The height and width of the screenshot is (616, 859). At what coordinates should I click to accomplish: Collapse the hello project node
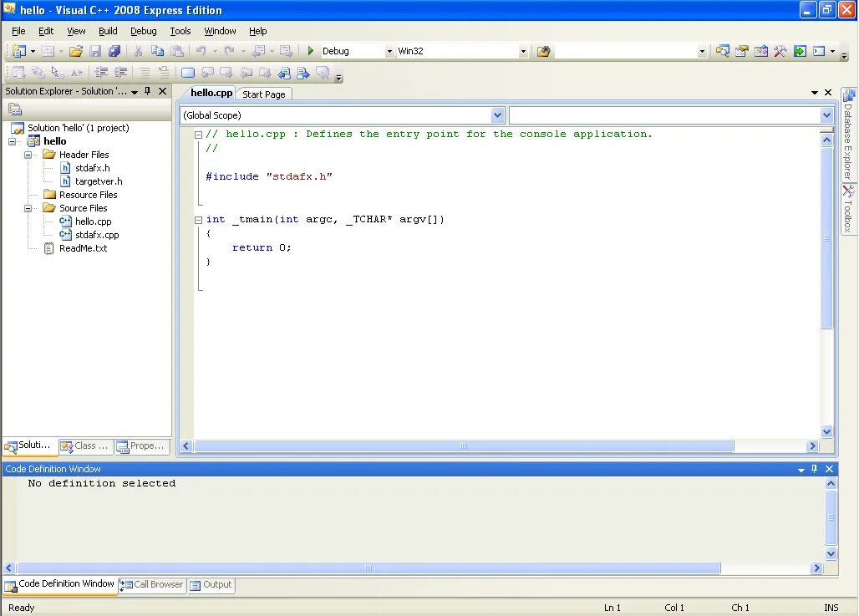(12, 141)
